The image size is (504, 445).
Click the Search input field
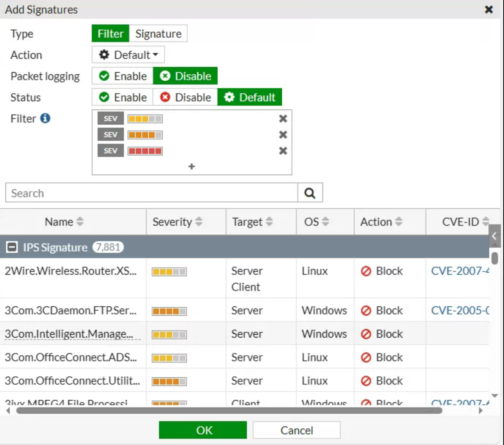(x=151, y=193)
